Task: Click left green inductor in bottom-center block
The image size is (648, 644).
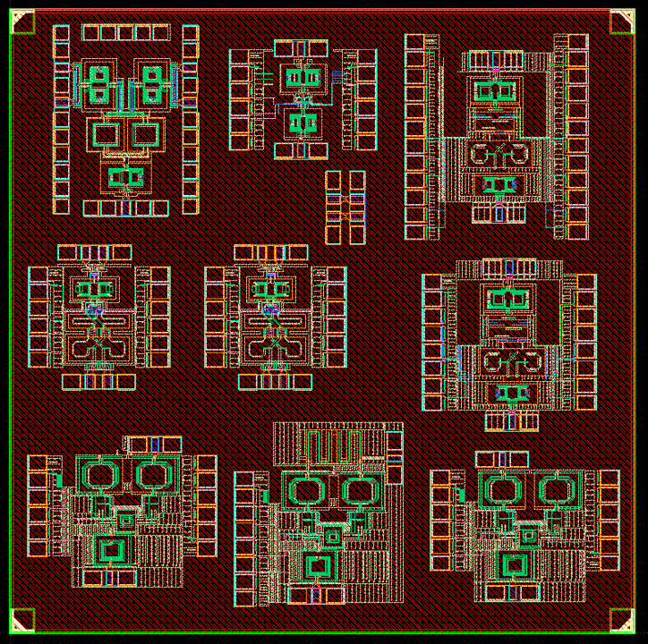Action: click(306, 490)
